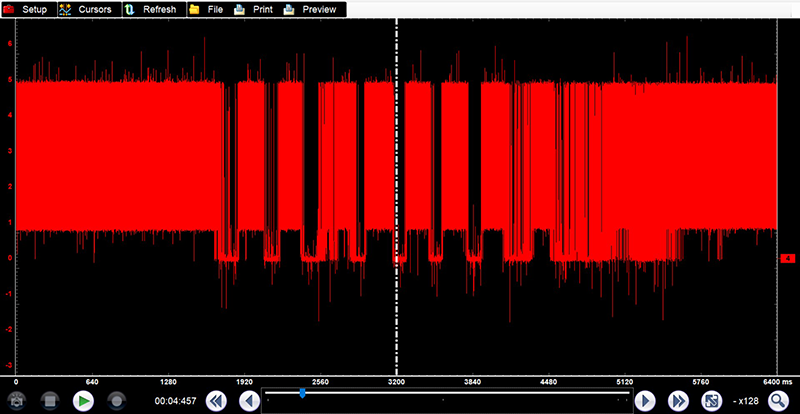Click the grayed-out record button

tap(117, 400)
